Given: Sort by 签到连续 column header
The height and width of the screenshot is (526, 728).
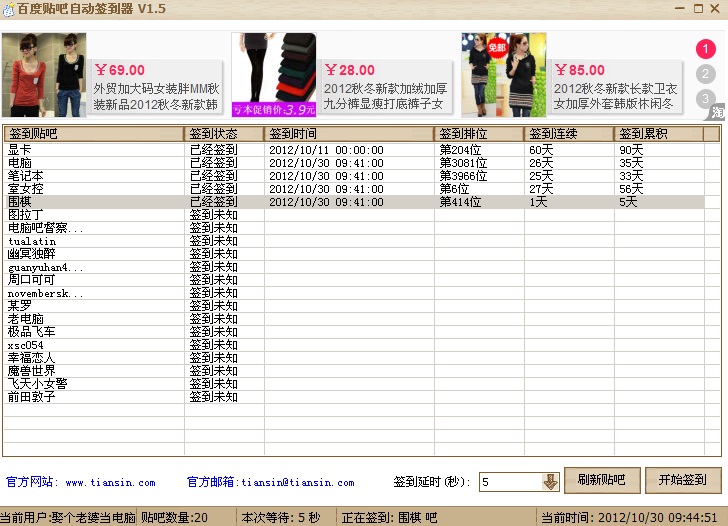Looking at the screenshot, I should 569,134.
